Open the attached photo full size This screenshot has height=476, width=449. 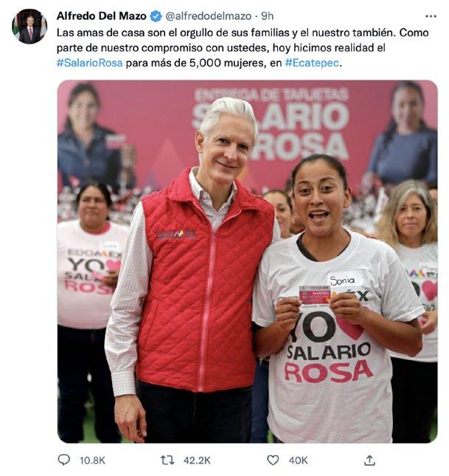[247, 261]
